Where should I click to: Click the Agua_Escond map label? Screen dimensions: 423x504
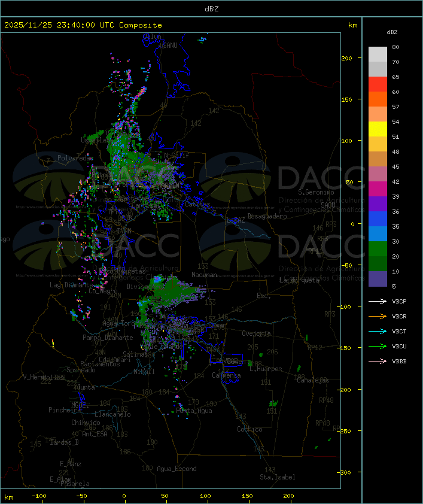176,469
